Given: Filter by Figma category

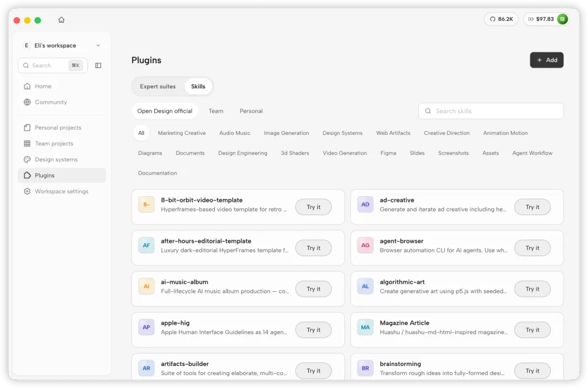Looking at the screenshot, I should point(388,153).
